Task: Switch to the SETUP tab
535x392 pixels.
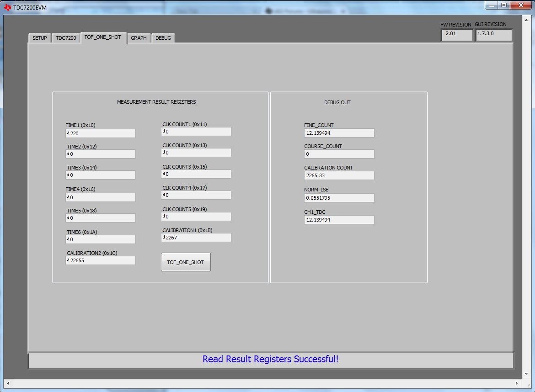Action: [40, 38]
